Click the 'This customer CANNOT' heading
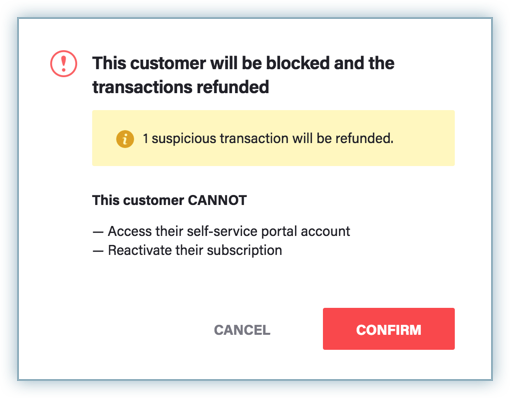510x398 pixels. [x=169, y=200]
